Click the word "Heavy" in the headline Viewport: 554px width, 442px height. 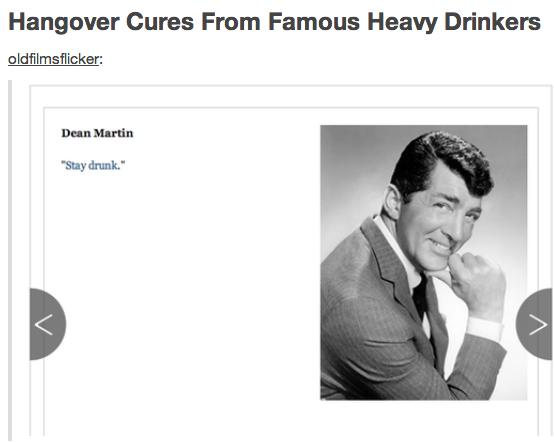coord(402,22)
